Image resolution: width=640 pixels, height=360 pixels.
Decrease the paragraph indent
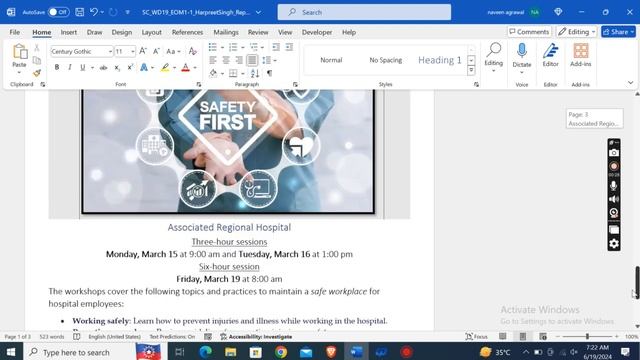click(x=276, y=47)
